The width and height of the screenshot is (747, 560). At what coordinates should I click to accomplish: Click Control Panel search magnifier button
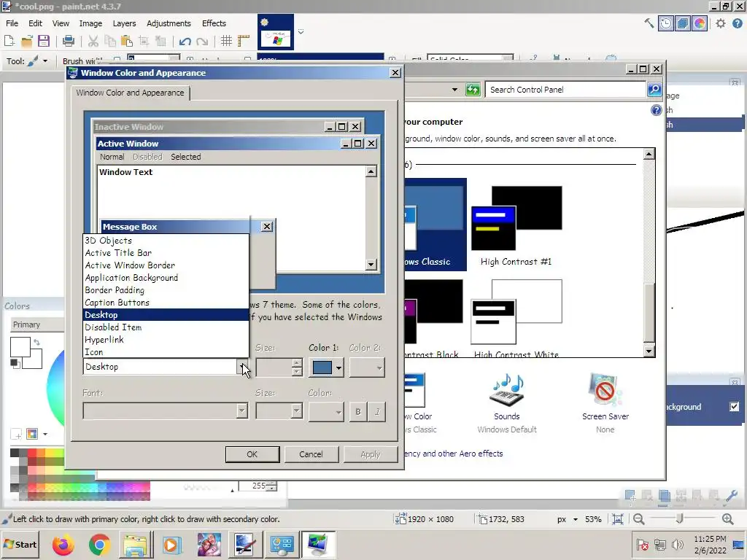[x=654, y=90]
